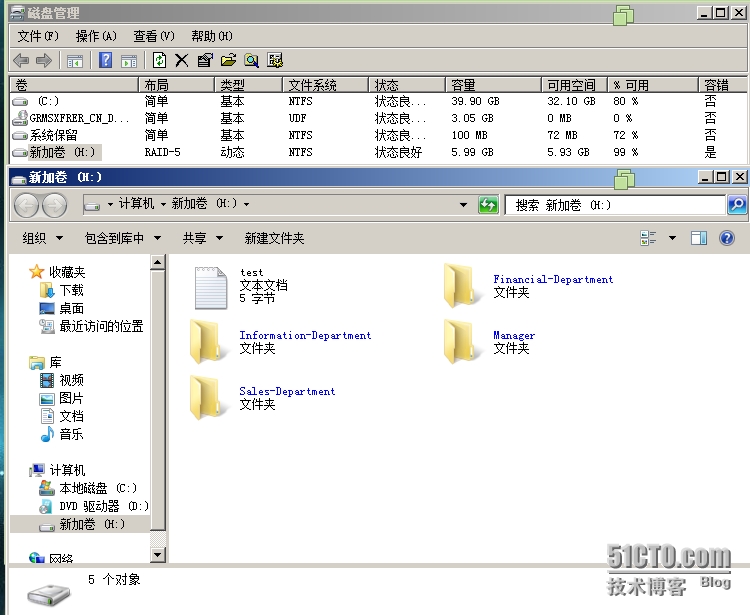Click the navigation pane scrollbar down arrow
The height and width of the screenshot is (615, 750).
158,553
